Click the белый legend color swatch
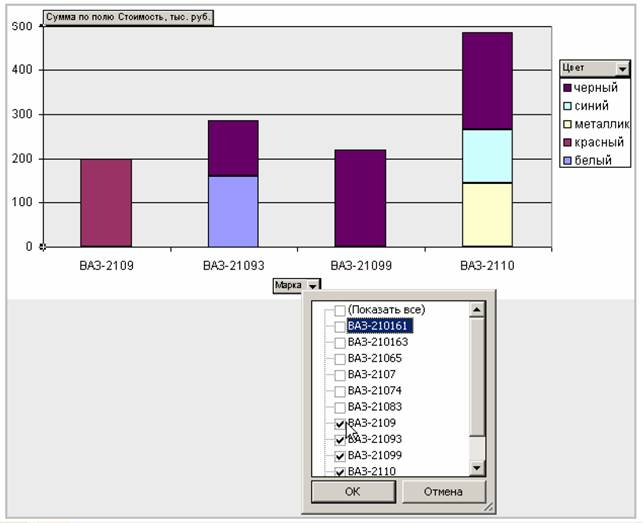 tap(568, 161)
